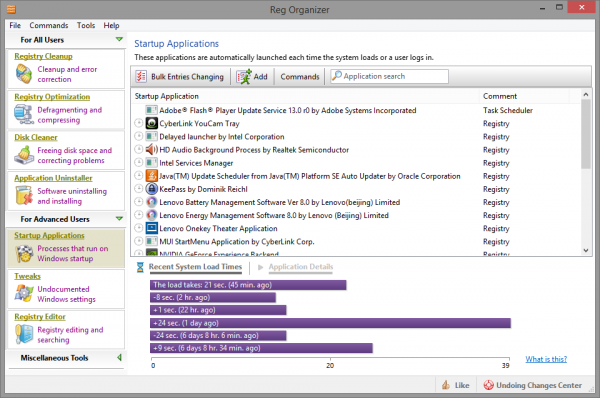600x398 pixels.
Task: Click the Bulk Entries Changing button
Action: coord(179,77)
